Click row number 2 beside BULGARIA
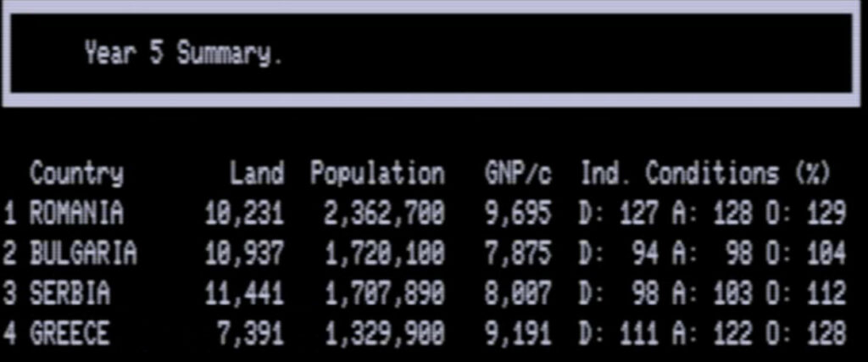The image size is (868, 362). [9, 253]
